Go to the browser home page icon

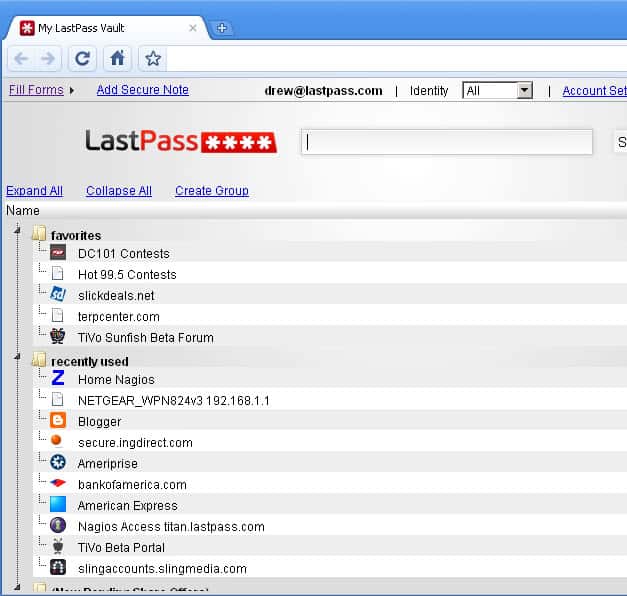pos(117,59)
